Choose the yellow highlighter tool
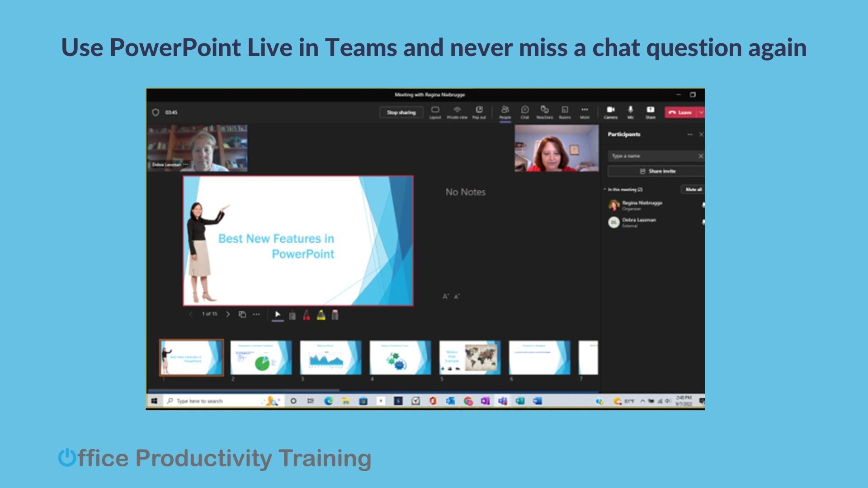 321,315
